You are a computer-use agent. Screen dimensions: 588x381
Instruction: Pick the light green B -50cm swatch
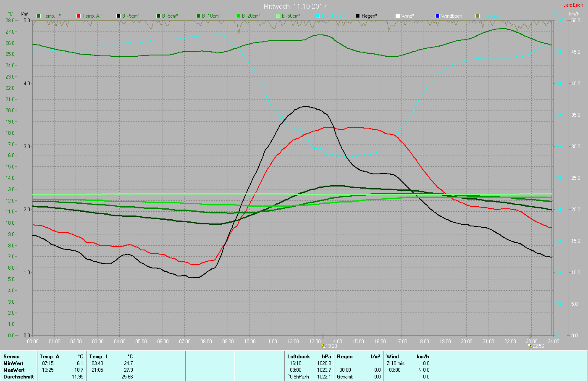pyautogui.click(x=278, y=16)
